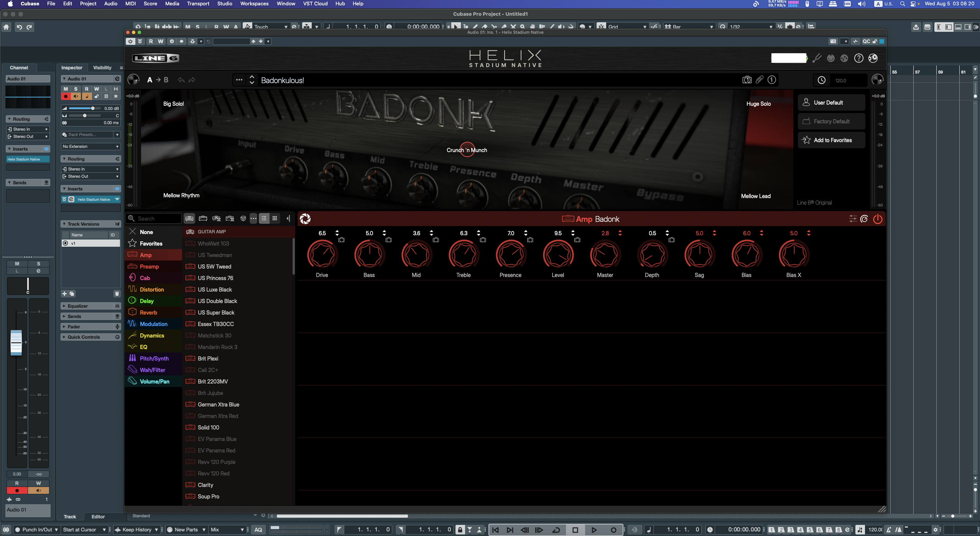Click the redo arrow in Helix preset bar

tap(192, 80)
